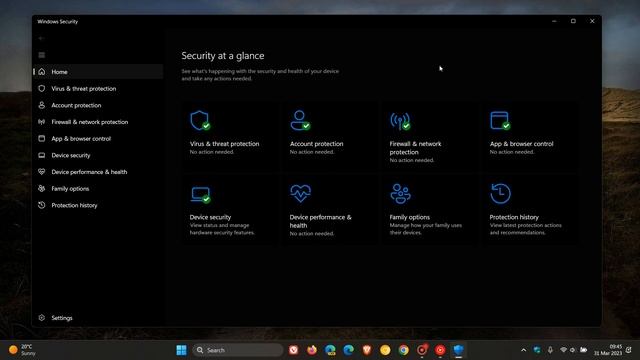Open taskbar clock and date
Image resolution: width=640 pixels, height=360 pixels.
click(608, 350)
